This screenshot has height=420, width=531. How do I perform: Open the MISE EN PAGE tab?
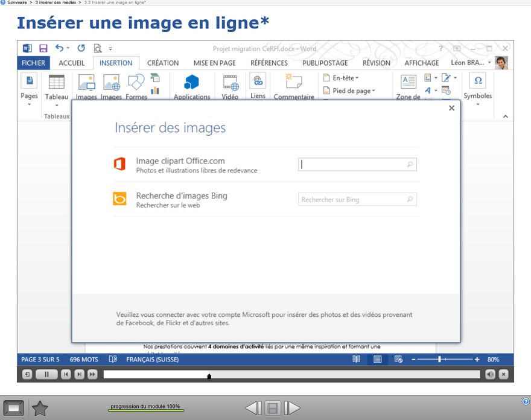[x=214, y=63]
